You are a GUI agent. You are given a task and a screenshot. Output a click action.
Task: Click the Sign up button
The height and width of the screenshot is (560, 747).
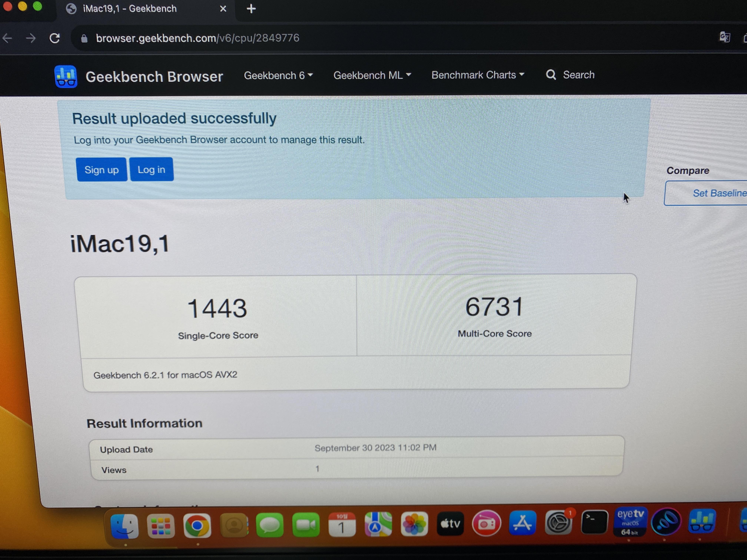click(x=101, y=169)
